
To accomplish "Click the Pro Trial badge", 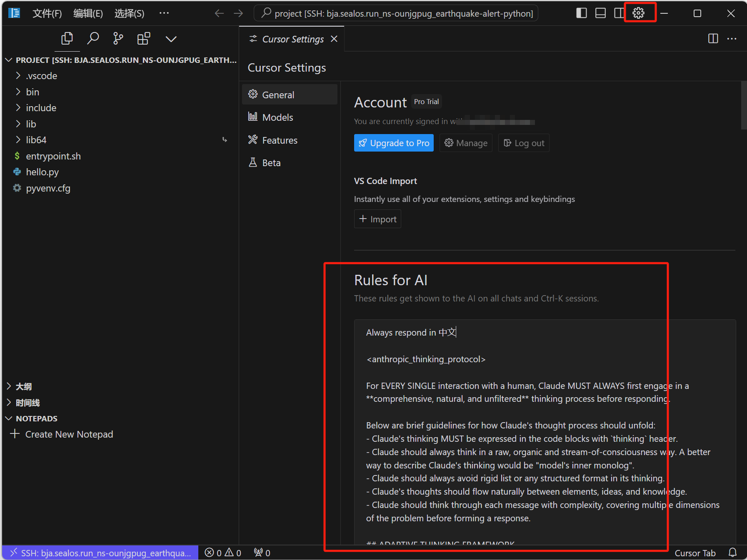I will pos(426,102).
